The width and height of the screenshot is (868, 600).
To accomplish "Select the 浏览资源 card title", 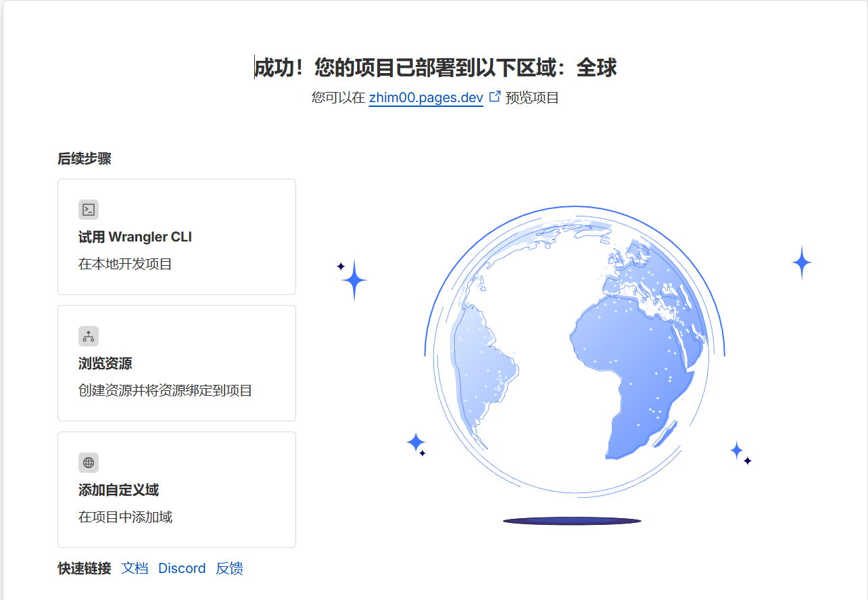I will 105,363.
